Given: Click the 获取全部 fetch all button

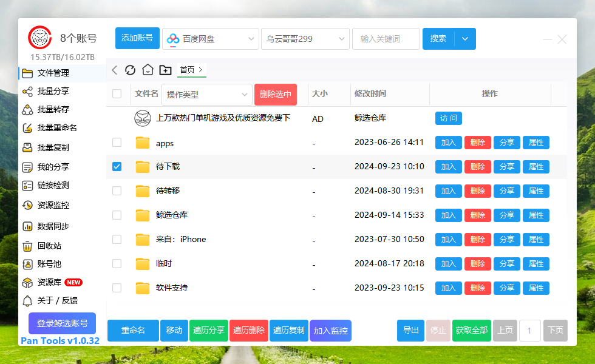Looking at the screenshot, I should point(471,331).
